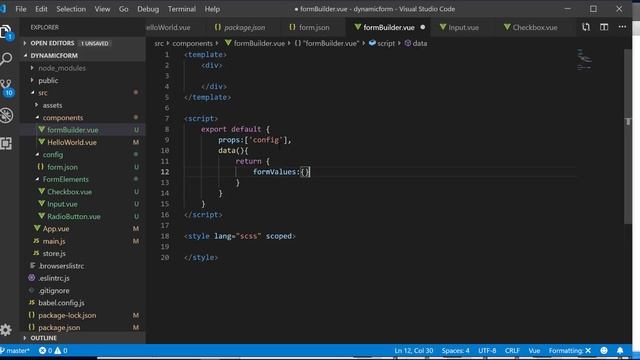Image resolution: width=640 pixels, height=360 pixels.
Task: Open the Search view in activity bar
Action: (7, 59)
